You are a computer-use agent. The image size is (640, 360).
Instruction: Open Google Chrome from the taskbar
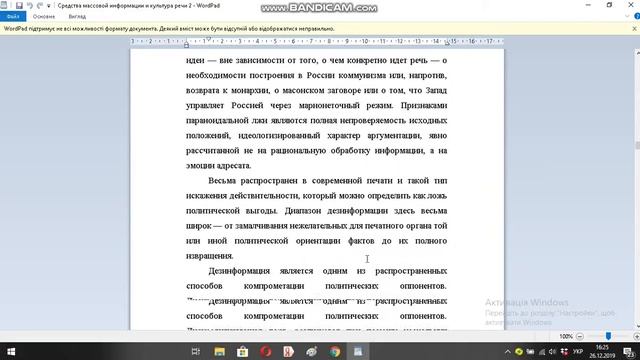tap(335, 351)
